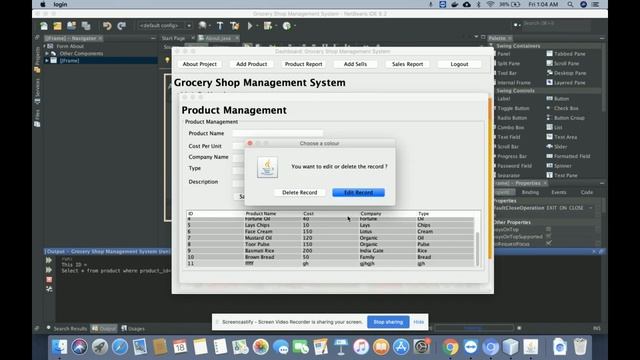Click the New File icon in NetBeans toolbar
This screenshot has width=640, height=360.
(44, 26)
